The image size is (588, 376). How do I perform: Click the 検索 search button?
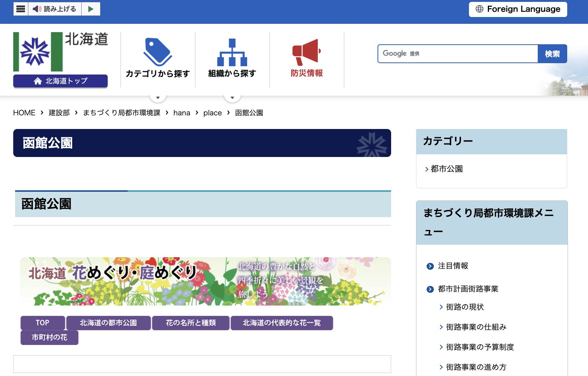552,54
